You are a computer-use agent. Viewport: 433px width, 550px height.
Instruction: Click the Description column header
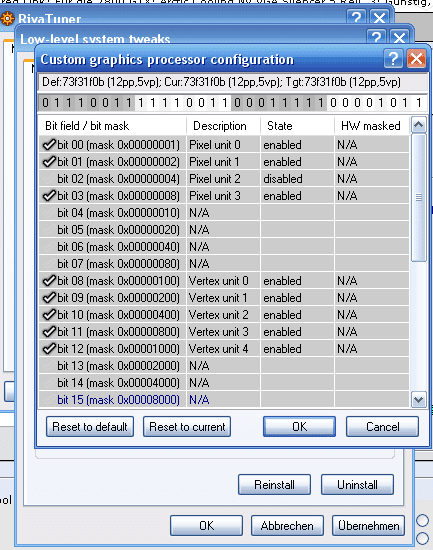click(x=224, y=126)
